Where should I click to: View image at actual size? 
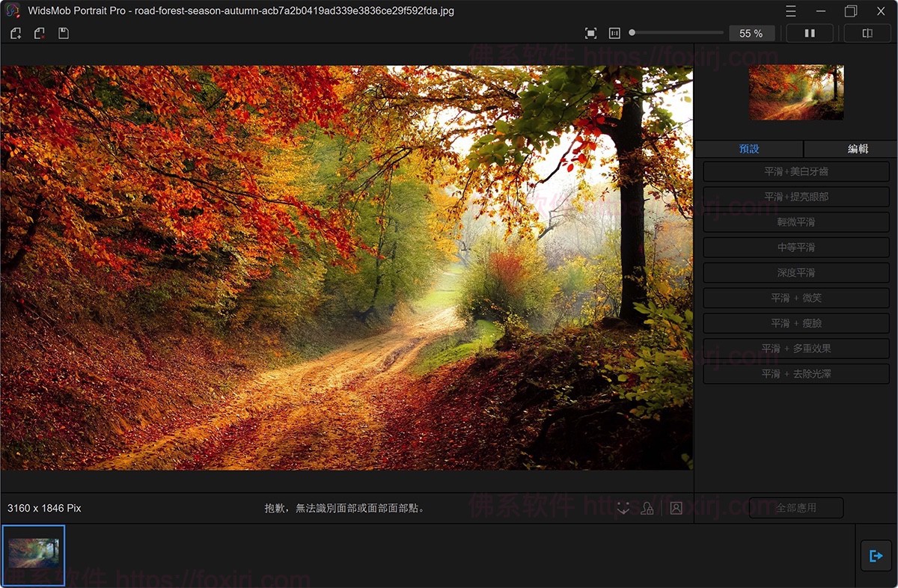pyautogui.click(x=614, y=33)
